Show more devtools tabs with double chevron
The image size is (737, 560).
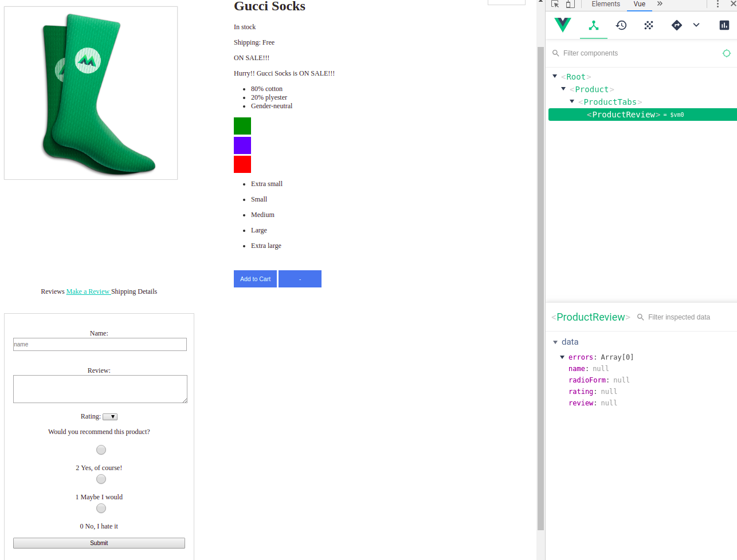tap(660, 4)
